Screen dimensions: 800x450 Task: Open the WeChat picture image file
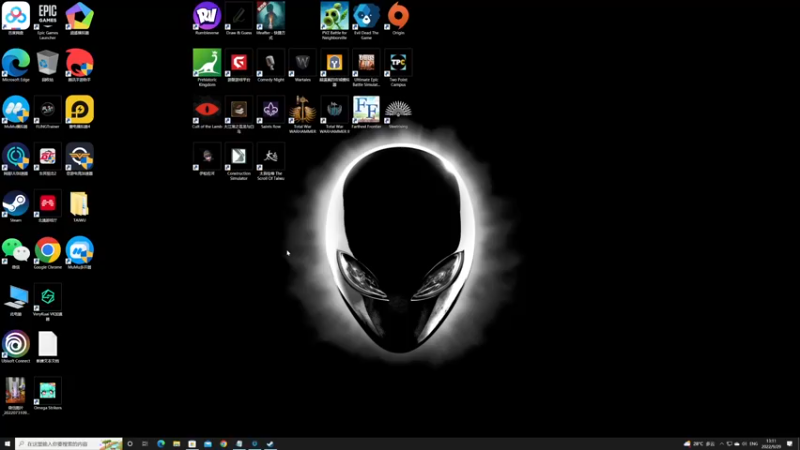tap(16, 396)
